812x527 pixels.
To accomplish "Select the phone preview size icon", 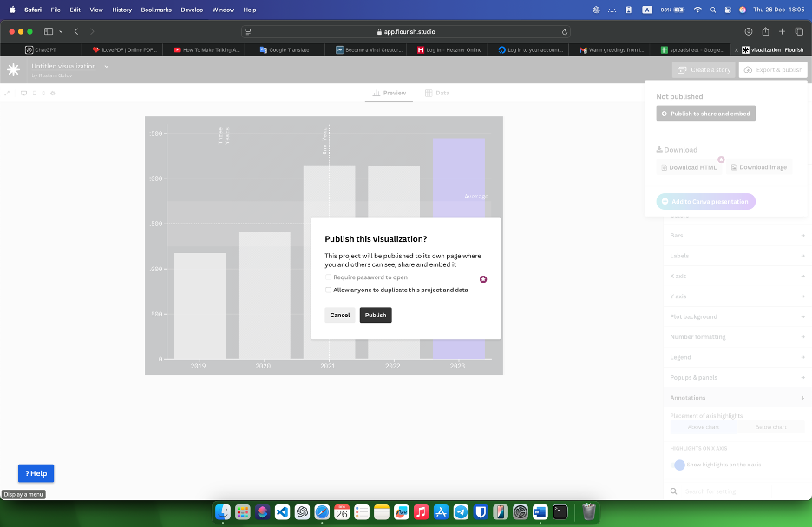I will (43, 93).
